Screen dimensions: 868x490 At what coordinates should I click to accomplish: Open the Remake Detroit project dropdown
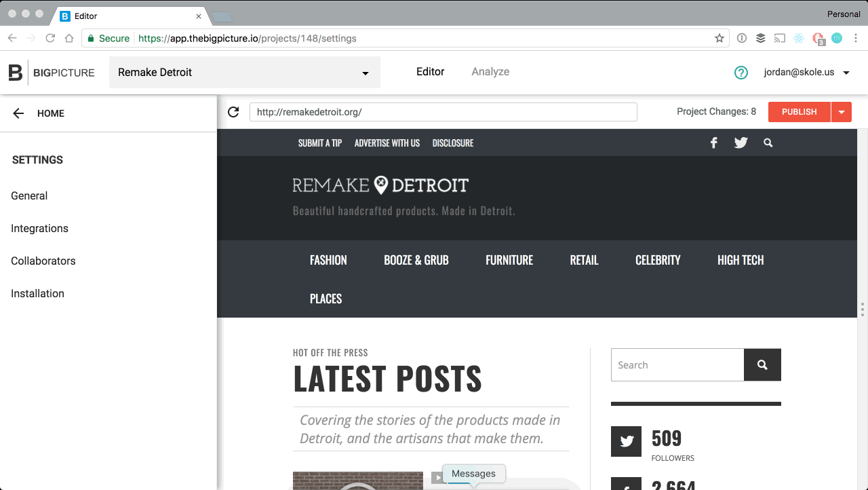coord(245,73)
